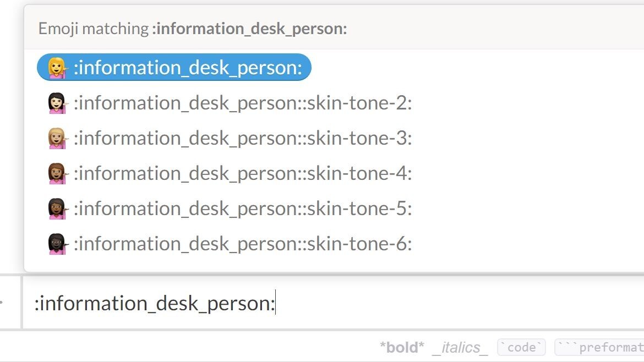Click the skin-tone-3 information desk person emoji icon
The width and height of the screenshot is (644, 362).
57,138
